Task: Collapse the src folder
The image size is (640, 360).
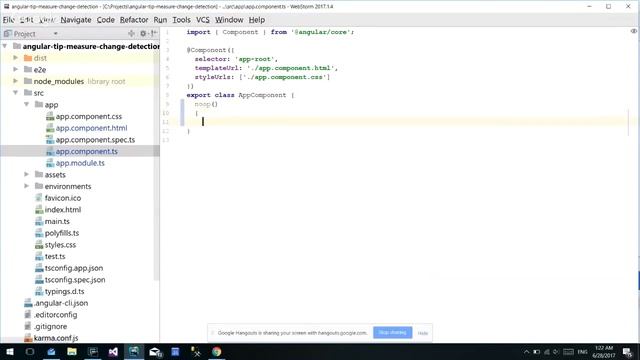Action: (16, 93)
